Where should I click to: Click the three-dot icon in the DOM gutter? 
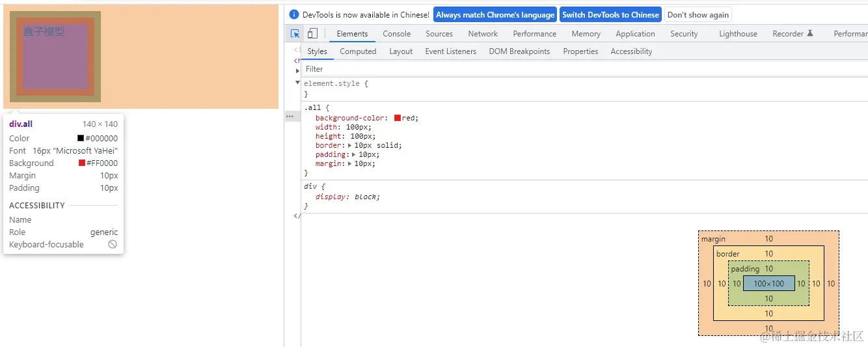pyautogui.click(x=290, y=117)
